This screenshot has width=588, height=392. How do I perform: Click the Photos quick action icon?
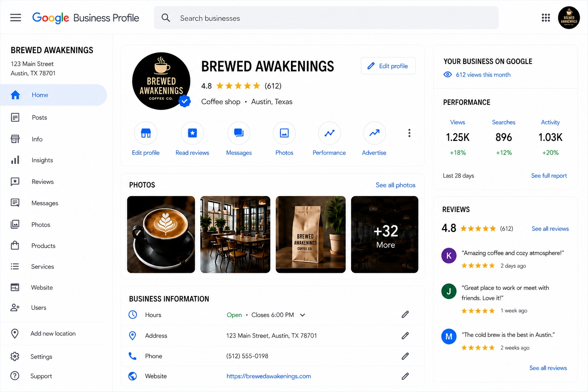(x=284, y=133)
